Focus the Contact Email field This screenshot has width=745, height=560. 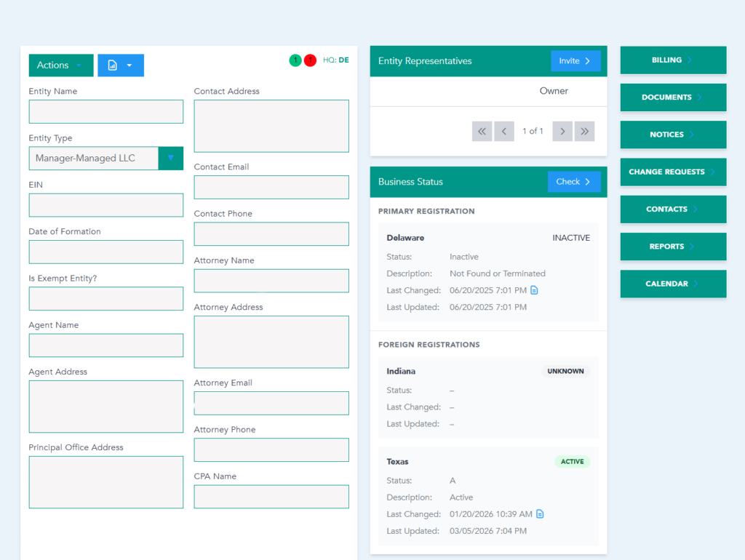(271, 188)
